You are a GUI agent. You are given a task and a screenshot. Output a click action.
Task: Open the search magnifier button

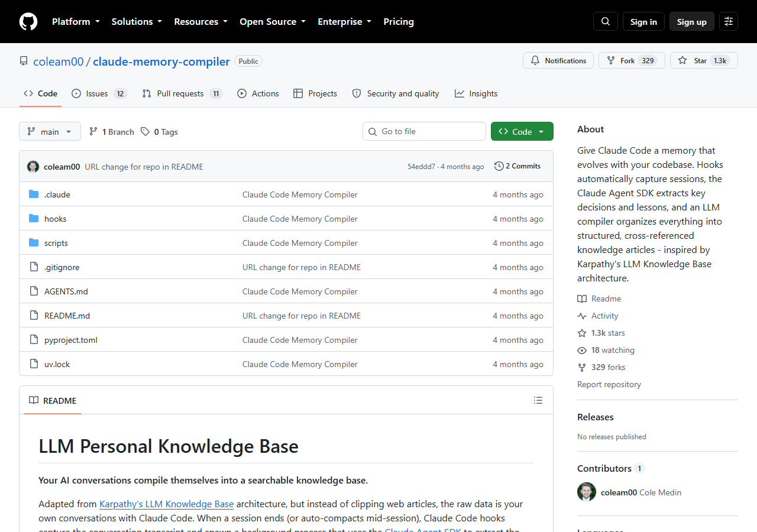(x=606, y=21)
